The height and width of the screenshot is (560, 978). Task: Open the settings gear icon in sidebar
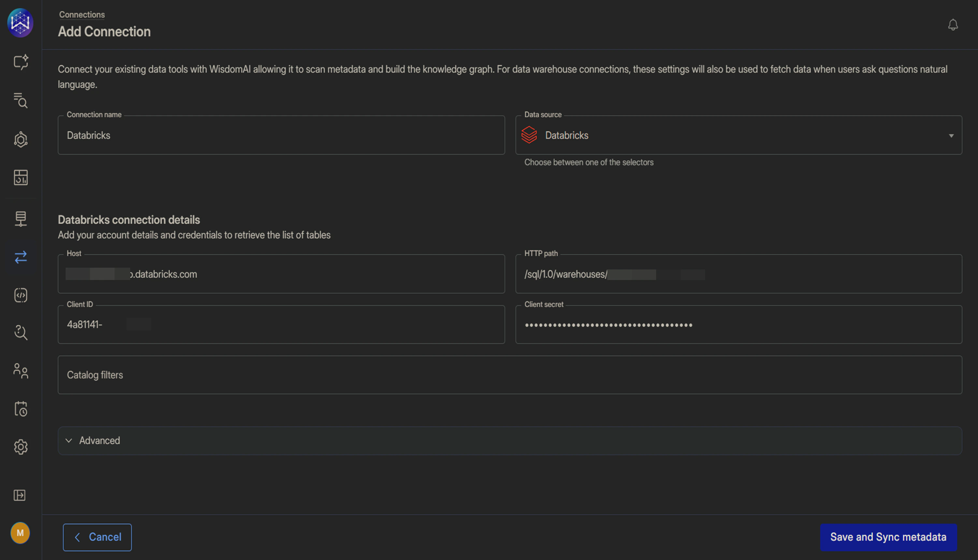coord(21,447)
